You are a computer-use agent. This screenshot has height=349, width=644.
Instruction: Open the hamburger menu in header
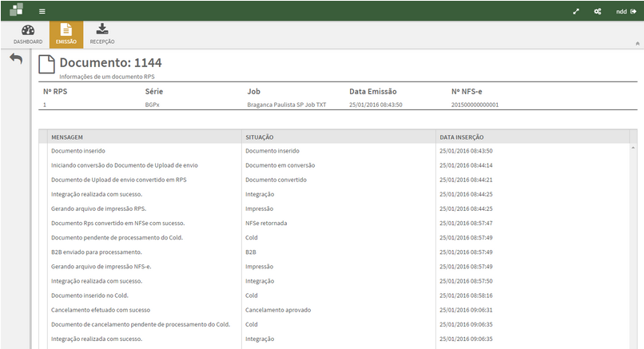(42, 11)
